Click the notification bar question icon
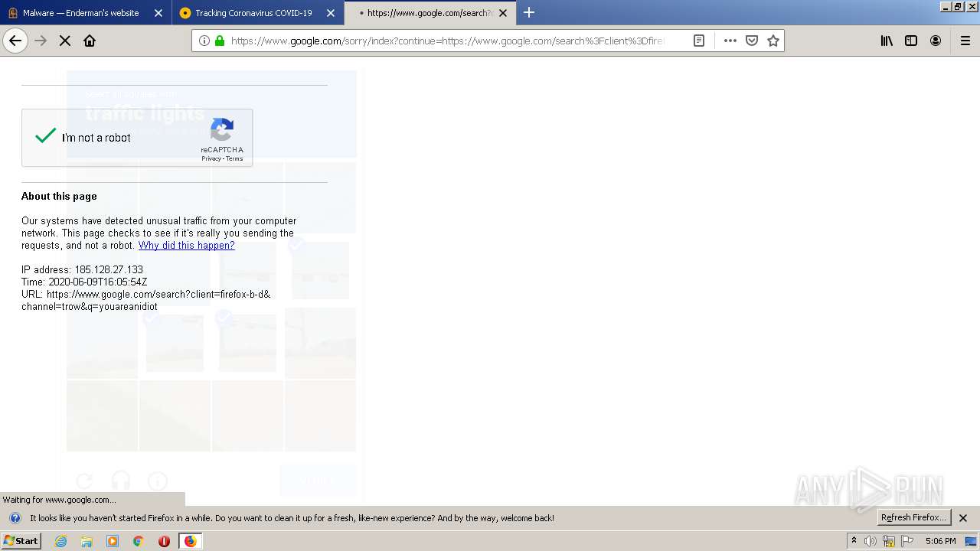This screenshot has height=551, width=980. pyautogui.click(x=15, y=518)
